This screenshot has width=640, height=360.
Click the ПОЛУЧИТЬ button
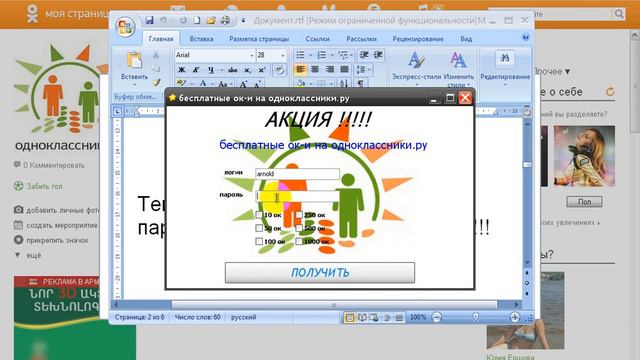coord(320,272)
